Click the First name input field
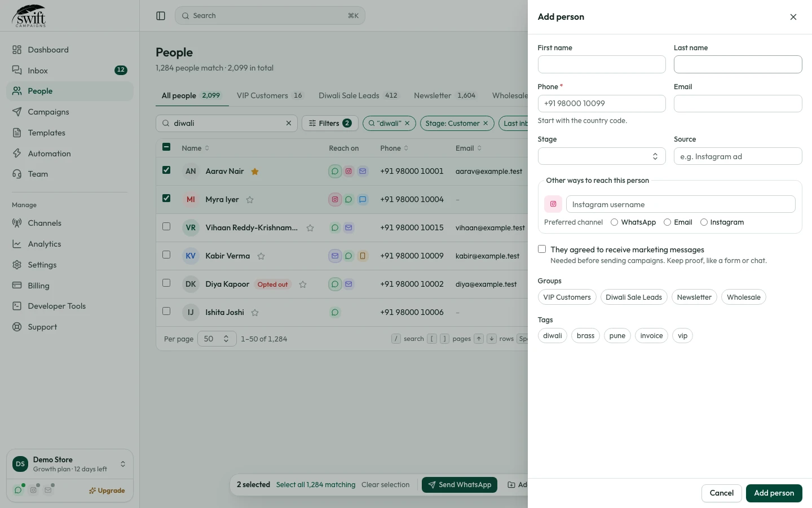 [602, 64]
